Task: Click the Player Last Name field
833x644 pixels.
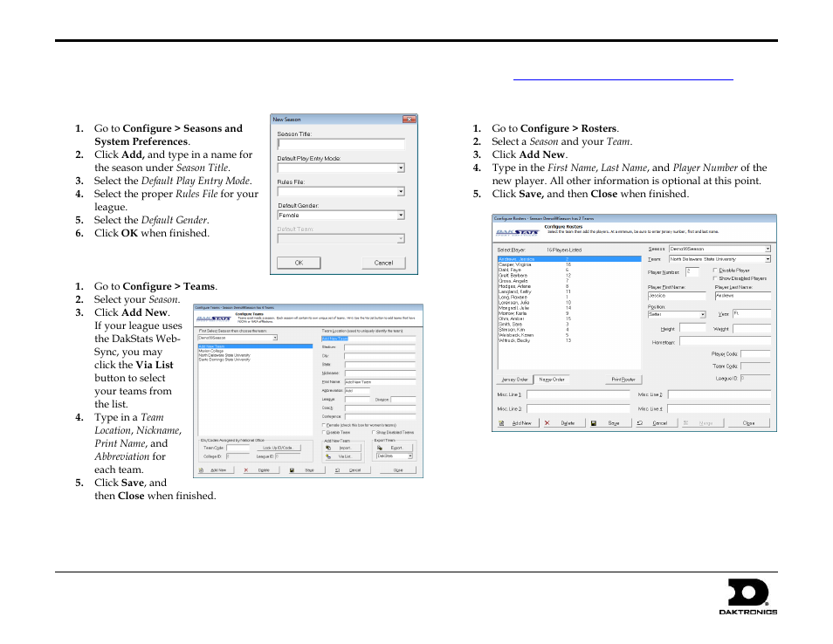Action: 743,296
